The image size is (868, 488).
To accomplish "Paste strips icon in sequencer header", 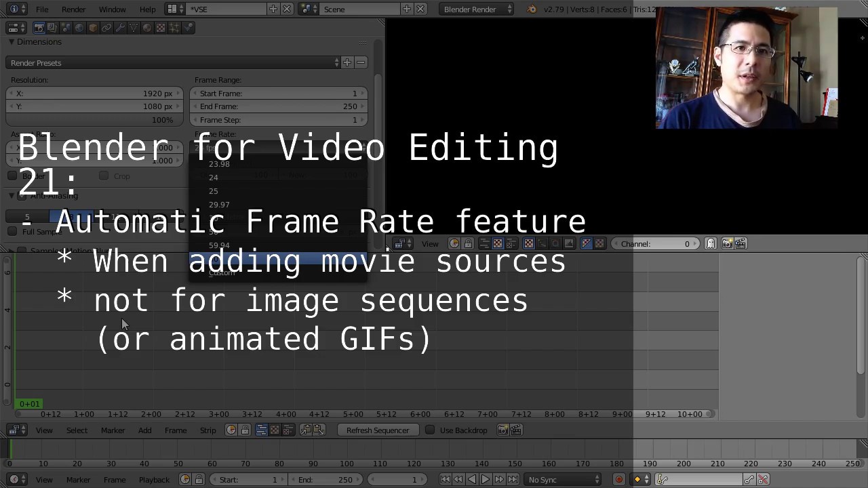I will pos(319,430).
